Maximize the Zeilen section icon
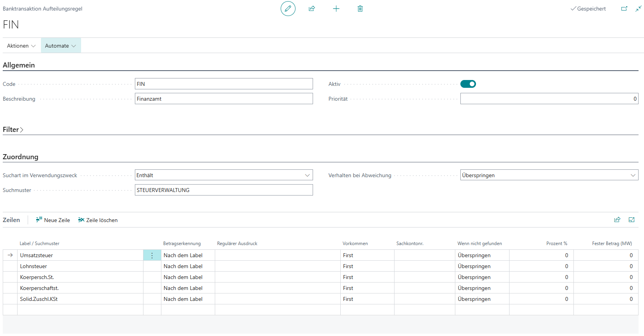Image resolution: width=644 pixels, height=336 pixels. tap(632, 220)
